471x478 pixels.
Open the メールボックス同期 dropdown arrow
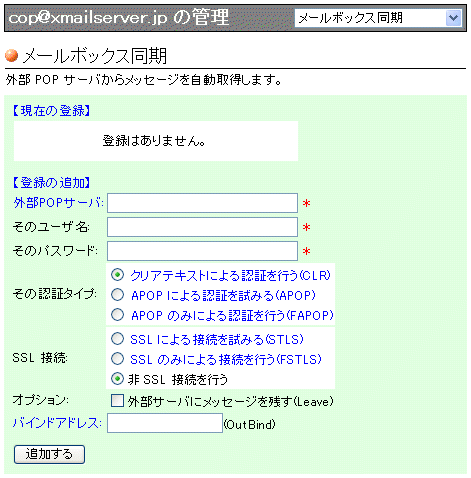(453, 18)
